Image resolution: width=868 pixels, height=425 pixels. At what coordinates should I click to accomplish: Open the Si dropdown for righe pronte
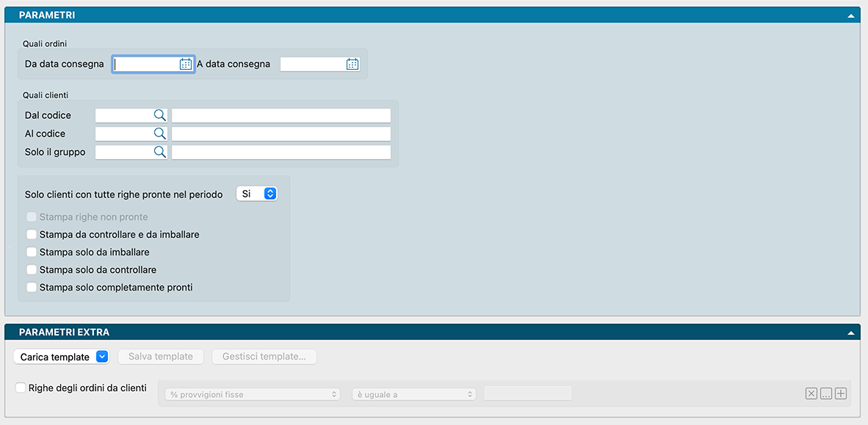[257, 194]
